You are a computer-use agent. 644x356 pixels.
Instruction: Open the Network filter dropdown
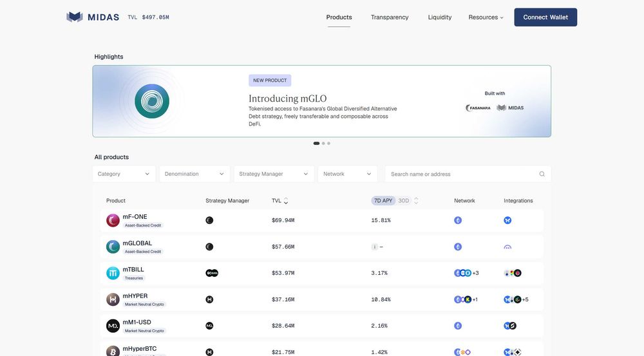point(347,174)
